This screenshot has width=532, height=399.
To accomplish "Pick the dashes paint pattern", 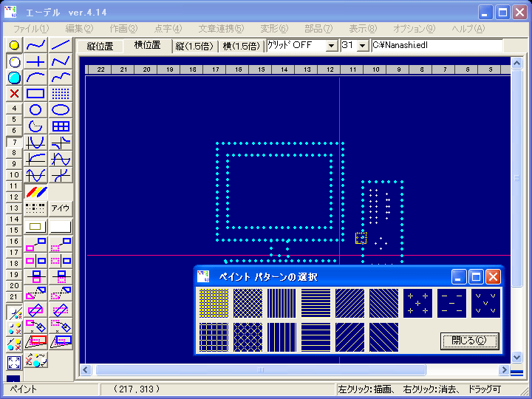I will click(x=451, y=303).
